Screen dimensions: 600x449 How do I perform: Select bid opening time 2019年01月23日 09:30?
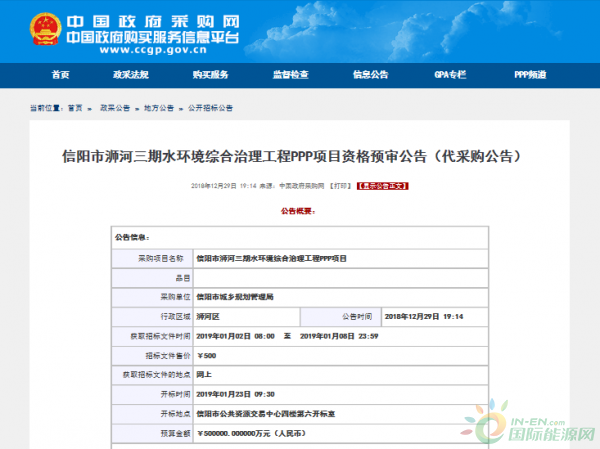tap(235, 394)
